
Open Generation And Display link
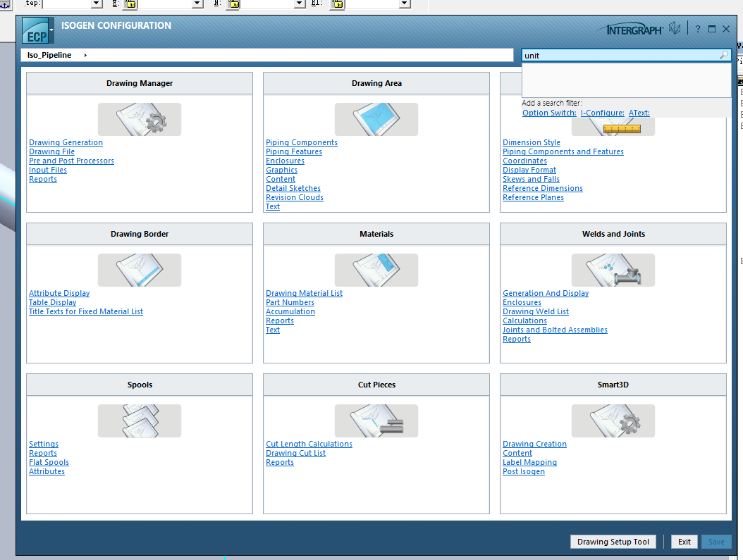(x=546, y=293)
